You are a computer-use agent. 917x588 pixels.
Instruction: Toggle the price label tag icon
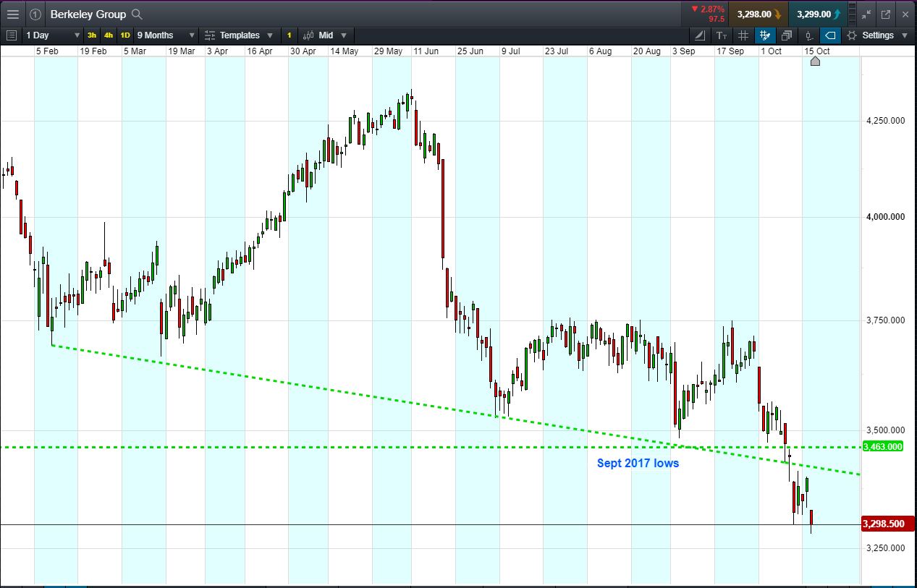tap(830, 35)
